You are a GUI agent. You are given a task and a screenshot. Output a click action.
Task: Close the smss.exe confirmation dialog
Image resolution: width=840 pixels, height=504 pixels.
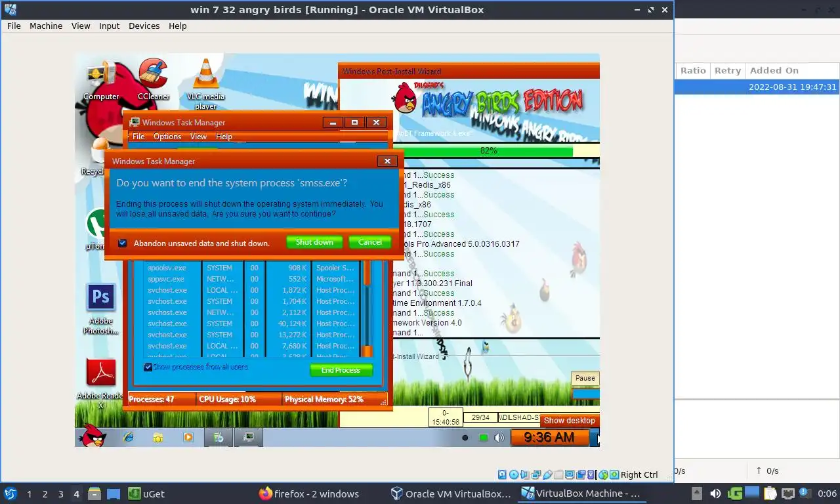click(x=387, y=161)
